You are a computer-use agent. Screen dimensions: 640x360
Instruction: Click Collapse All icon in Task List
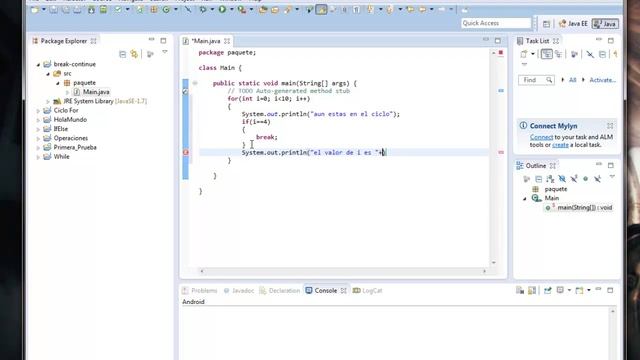point(602,54)
